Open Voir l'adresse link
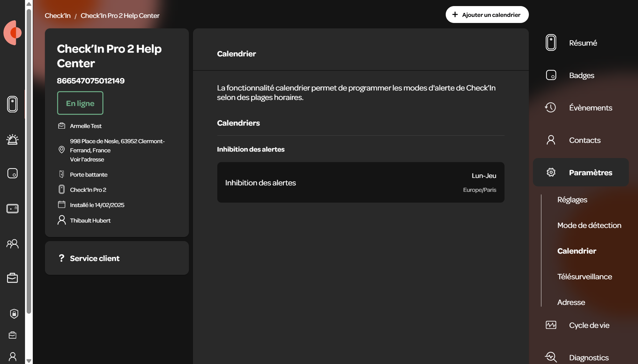The height and width of the screenshot is (364, 638). tap(87, 159)
